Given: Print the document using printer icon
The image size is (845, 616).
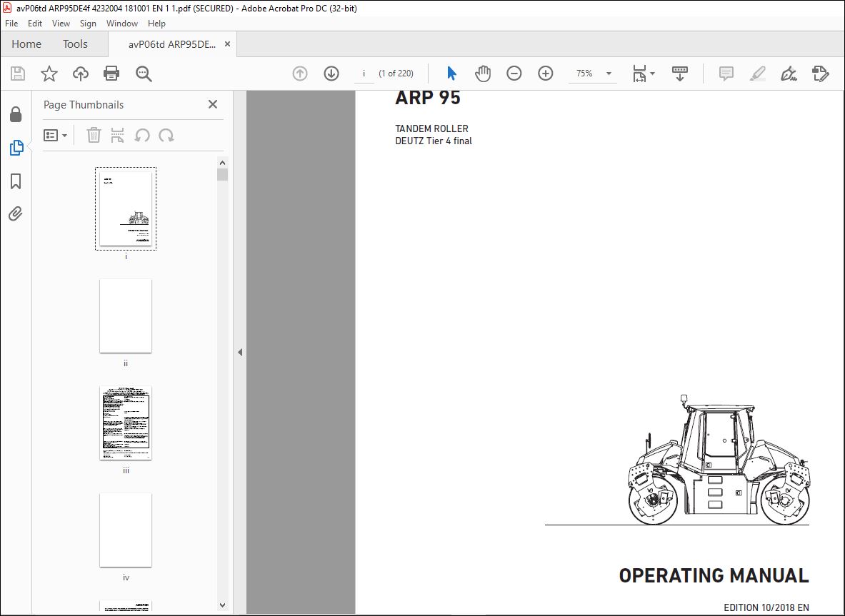Looking at the screenshot, I should click(111, 74).
